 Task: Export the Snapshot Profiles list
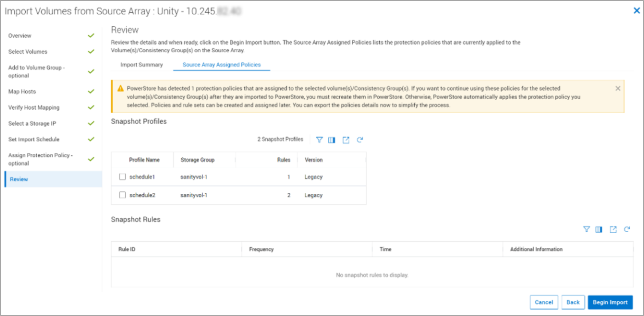pyautogui.click(x=346, y=140)
